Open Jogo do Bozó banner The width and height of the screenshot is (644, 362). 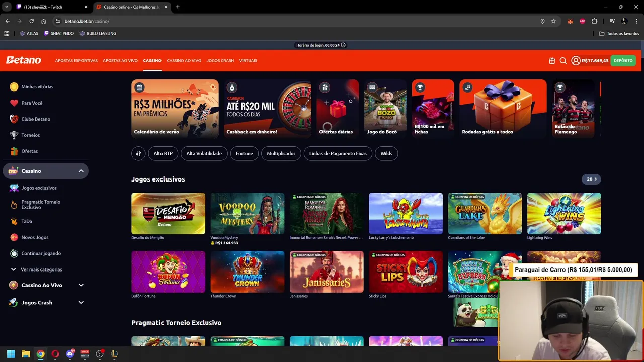385,109
